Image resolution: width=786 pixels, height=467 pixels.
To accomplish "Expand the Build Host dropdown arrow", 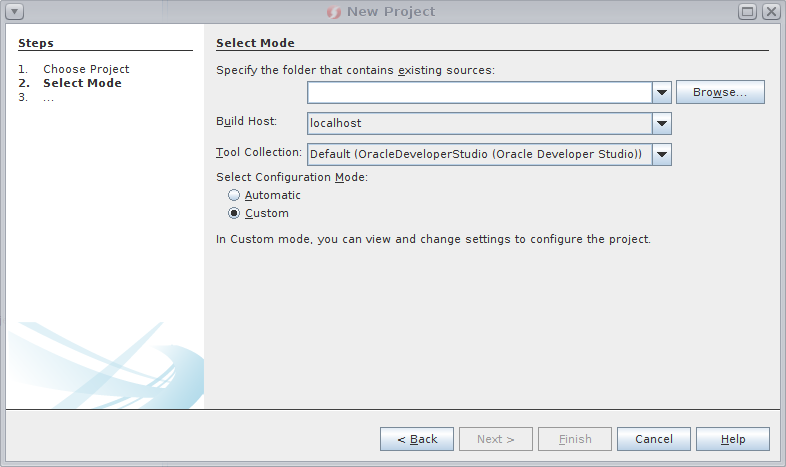I will pyautogui.click(x=661, y=123).
